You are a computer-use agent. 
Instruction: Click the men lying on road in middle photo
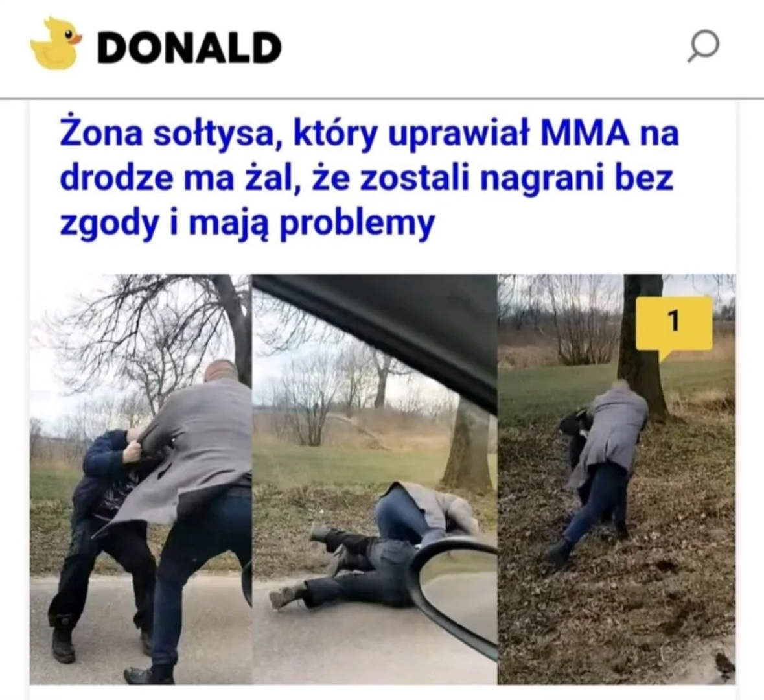click(x=375, y=546)
